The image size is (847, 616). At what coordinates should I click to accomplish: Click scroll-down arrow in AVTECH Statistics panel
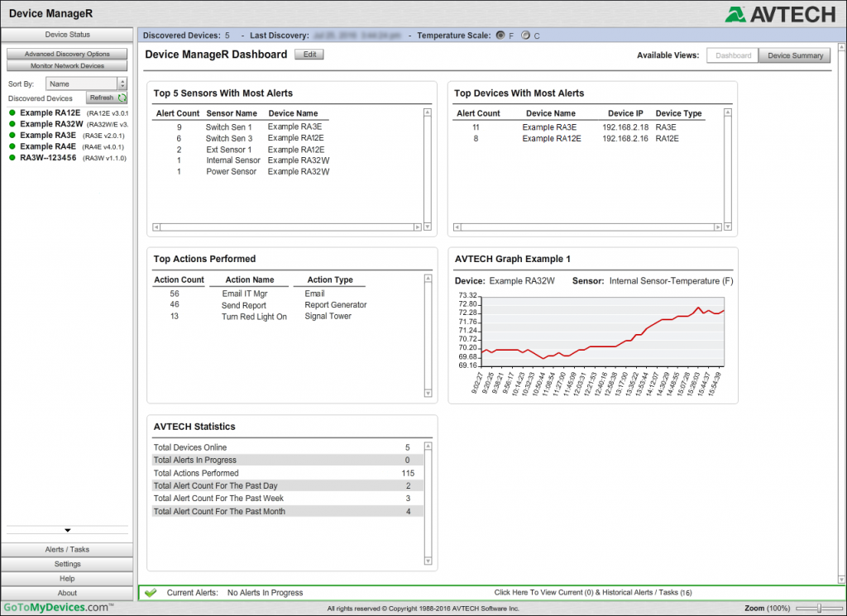429,561
